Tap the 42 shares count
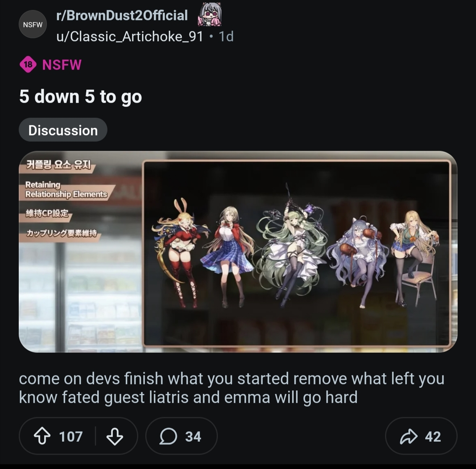476x469 pixels. tap(433, 436)
